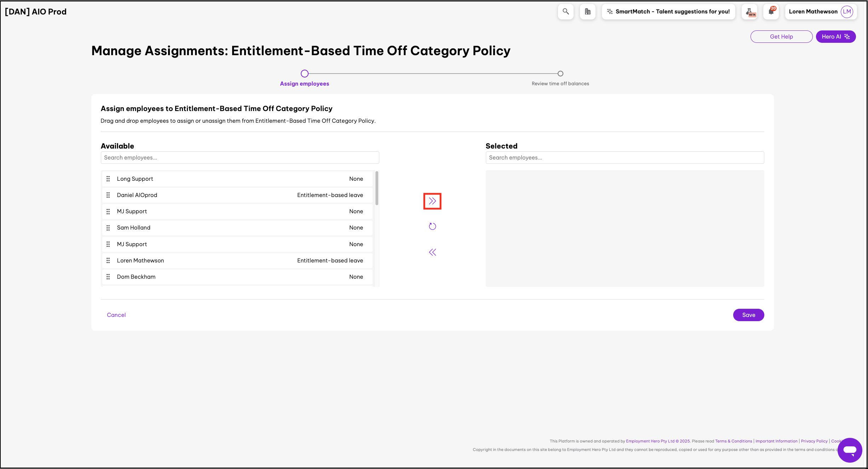Grab drag handle beside Long Support

[x=108, y=179]
